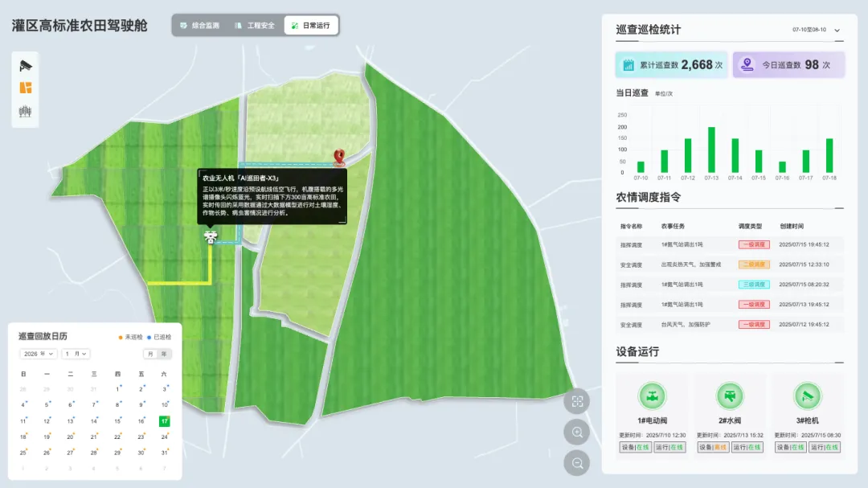Select calendar date 14
The image size is (868, 488).
(93, 421)
